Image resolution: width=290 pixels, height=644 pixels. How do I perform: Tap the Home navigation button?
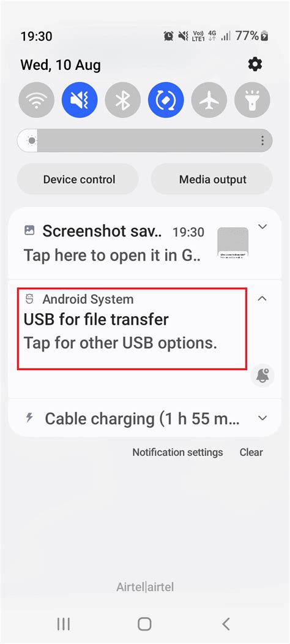tap(144, 624)
